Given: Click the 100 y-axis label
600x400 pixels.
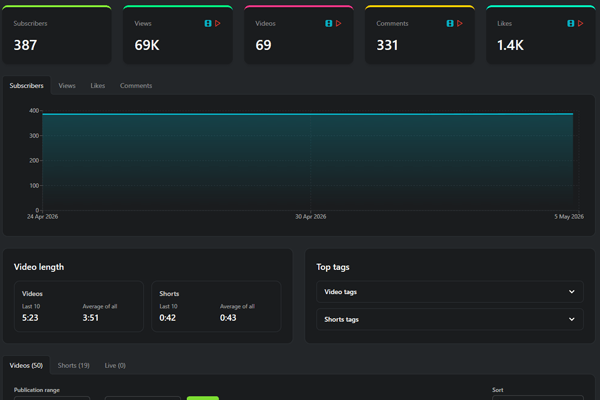Looking at the screenshot, I should tap(34, 185).
